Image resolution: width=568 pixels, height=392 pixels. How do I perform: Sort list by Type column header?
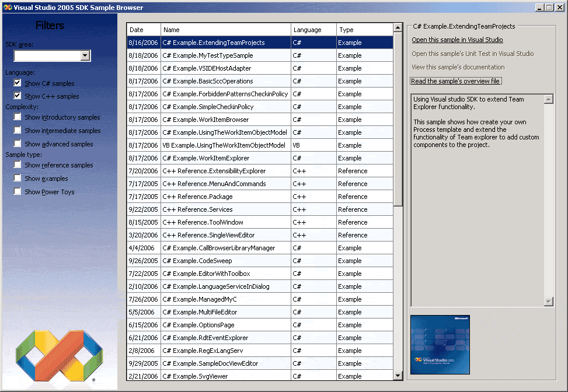pos(365,30)
